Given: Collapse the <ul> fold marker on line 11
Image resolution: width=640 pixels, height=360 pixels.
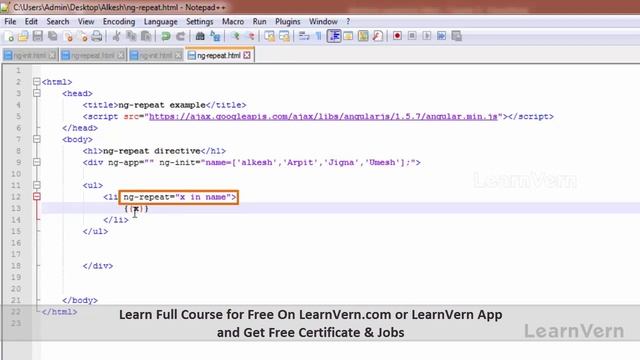Looking at the screenshot, I should (x=37, y=185).
